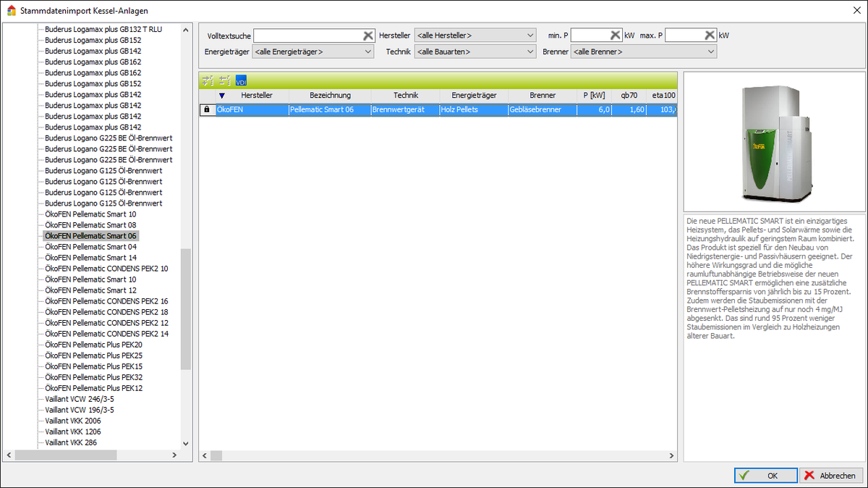Clear the max. P value

[x=709, y=35]
